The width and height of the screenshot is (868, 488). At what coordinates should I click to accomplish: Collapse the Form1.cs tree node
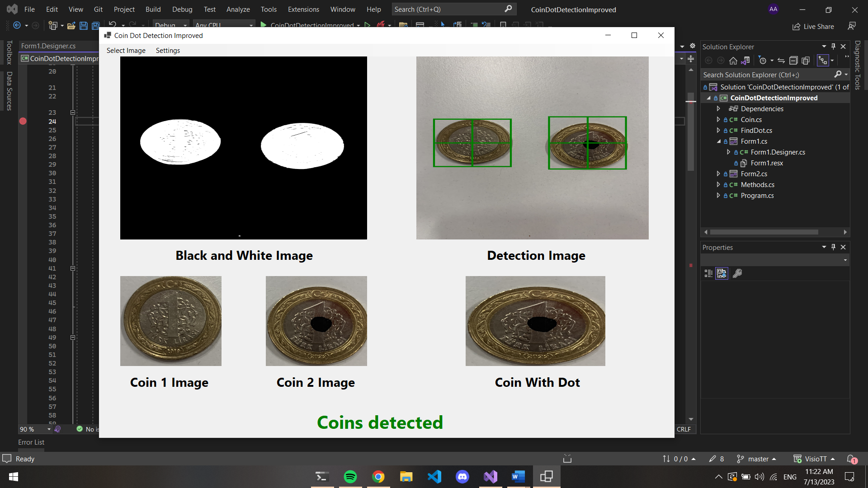[718, 141]
